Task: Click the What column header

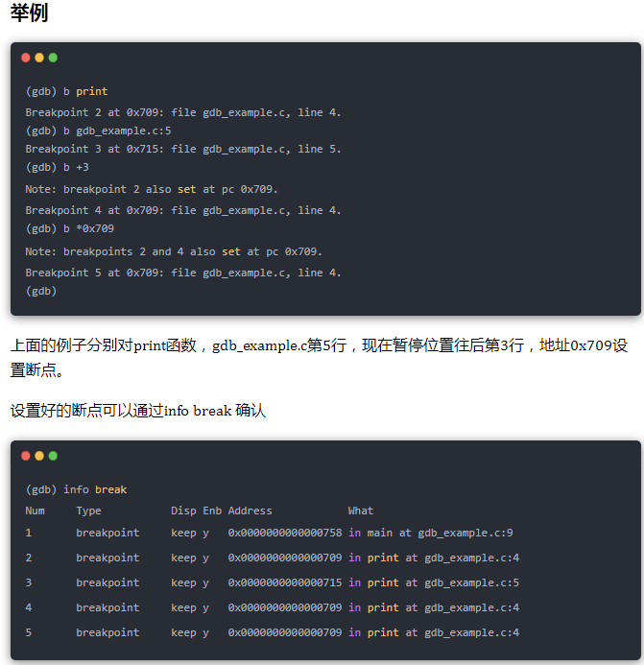Action: click(361, 511)
